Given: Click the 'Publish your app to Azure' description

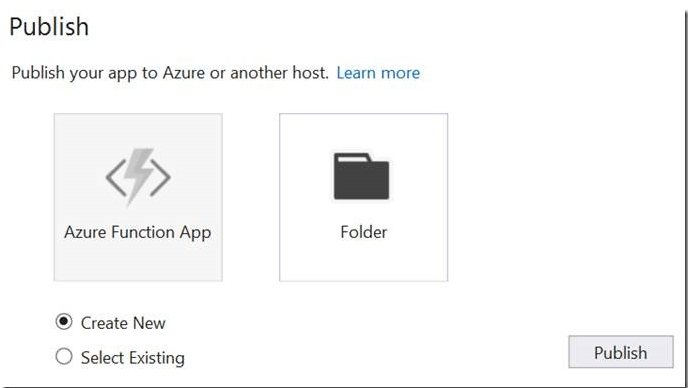Looking at the screenshot, I should [x=170, y=72].
